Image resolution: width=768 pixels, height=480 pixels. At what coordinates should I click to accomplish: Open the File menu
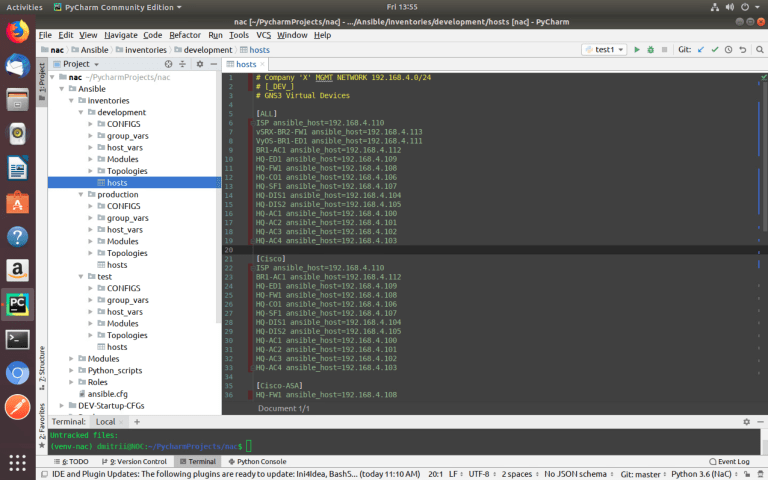45,35
